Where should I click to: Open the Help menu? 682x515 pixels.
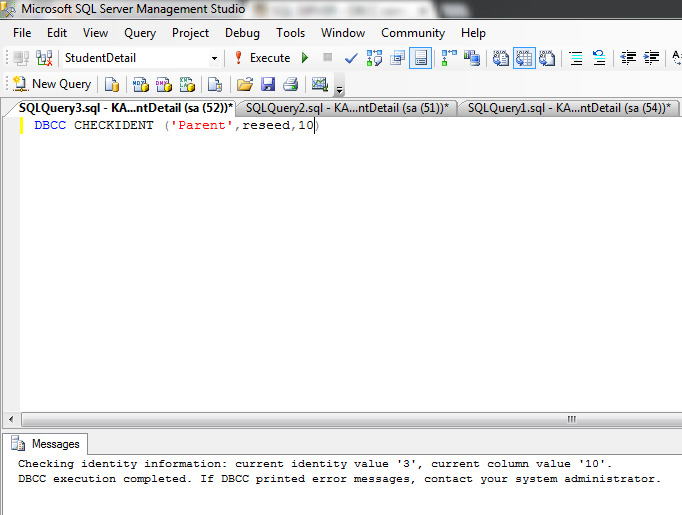(x=473, y=33)
